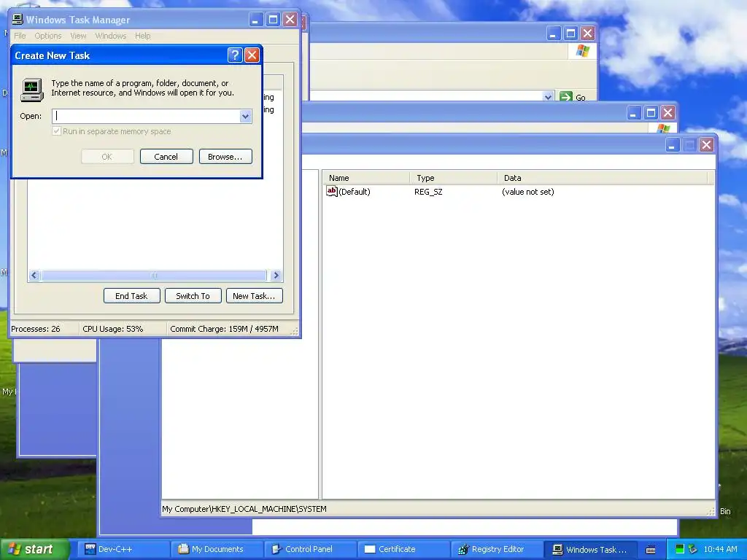Click the green CPU meter tray icon
Image resolution: width=747 pixels, height=560 pixels.
coord(680,549)
